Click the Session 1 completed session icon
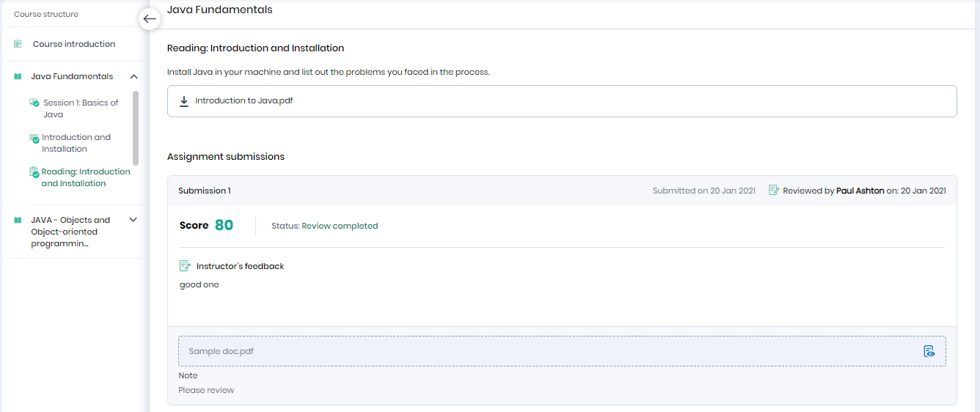Screen dimensions: 980x412 [x=34, y=103]
